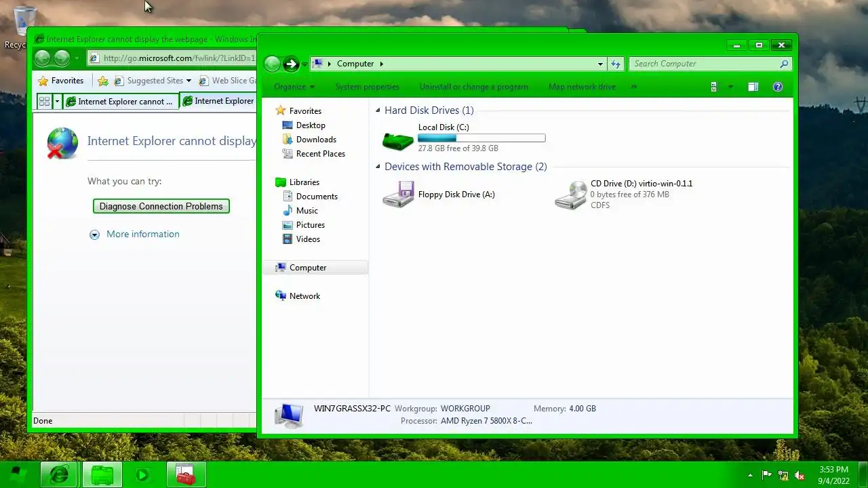Click the Windows Media Player taskbar icon
The height and width of the screenshot is (488, 868).
tap(143, 474)
